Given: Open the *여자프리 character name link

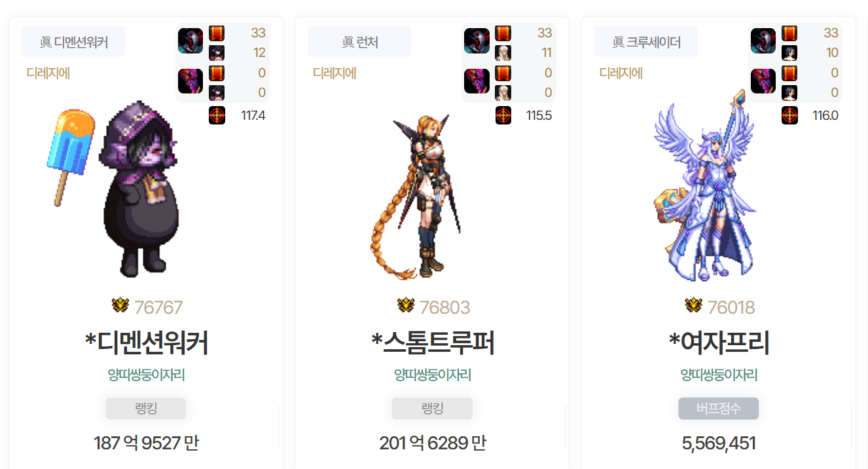Looking at the screenshot, I should click(x=719, y=343).
